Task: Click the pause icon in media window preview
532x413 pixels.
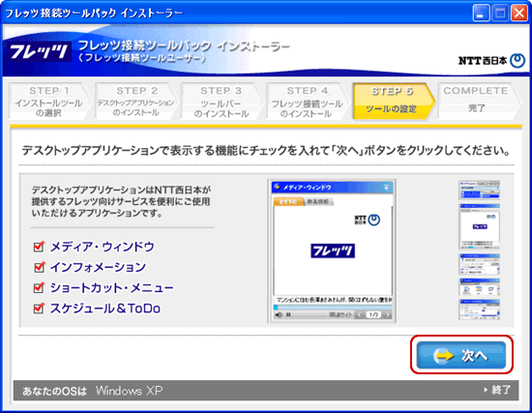Action: [x=288, y=314]
